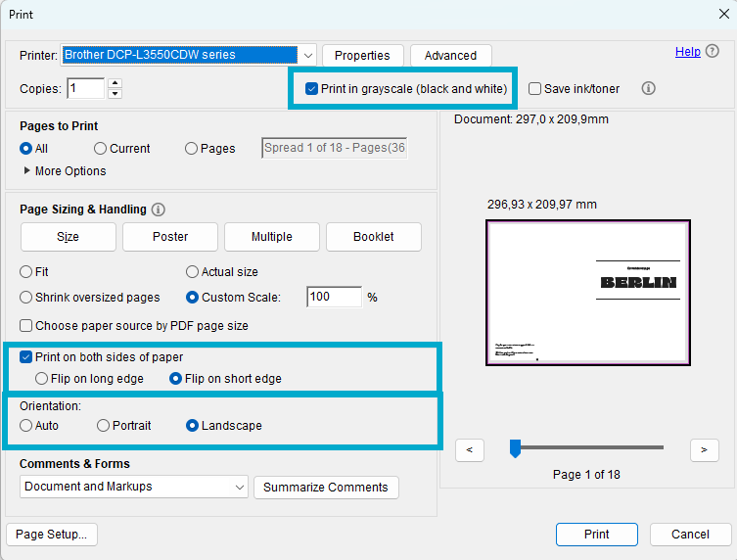The width and height of the screenshot is (737, 560).
Task: Decrease copies with the down spinner arrow
Action: (x=115, y=94)
